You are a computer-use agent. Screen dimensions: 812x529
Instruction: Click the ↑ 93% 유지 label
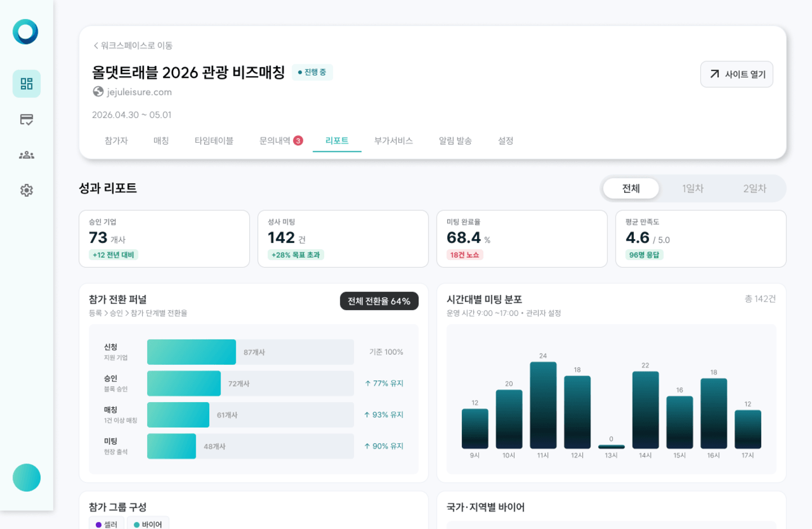coord(384,415)
